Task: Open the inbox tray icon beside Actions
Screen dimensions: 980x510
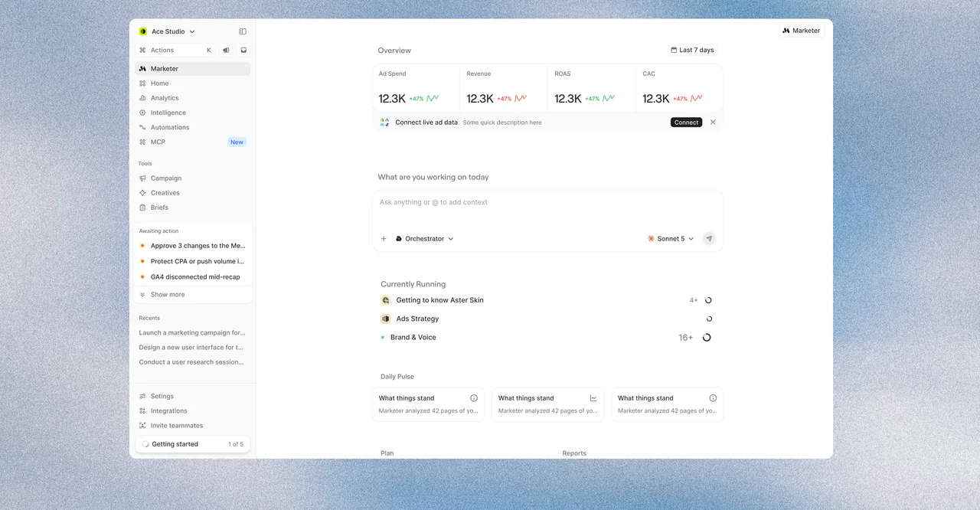Action: coord(243,51)
